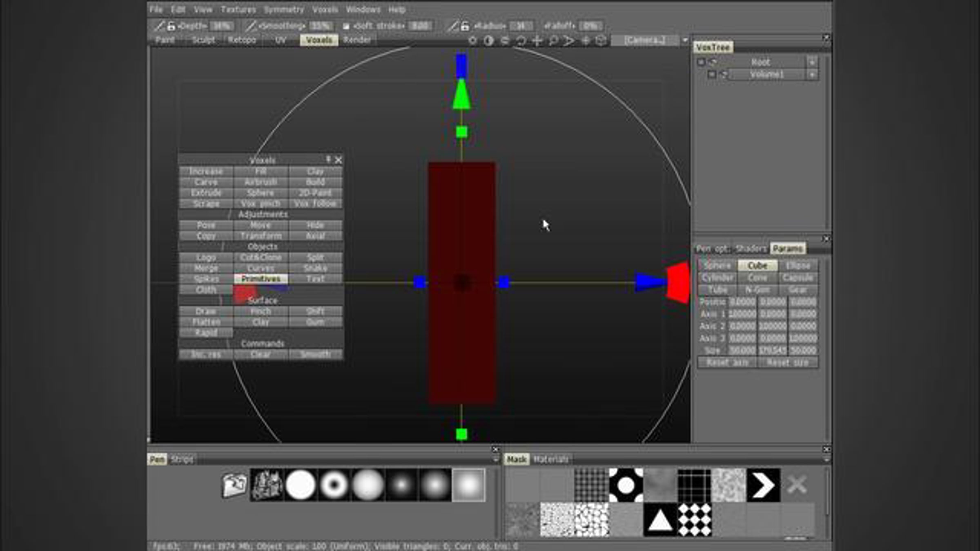Click the half-circle shading icon in top bar
The width and height of the screenshot is (980, 551).
488,40
